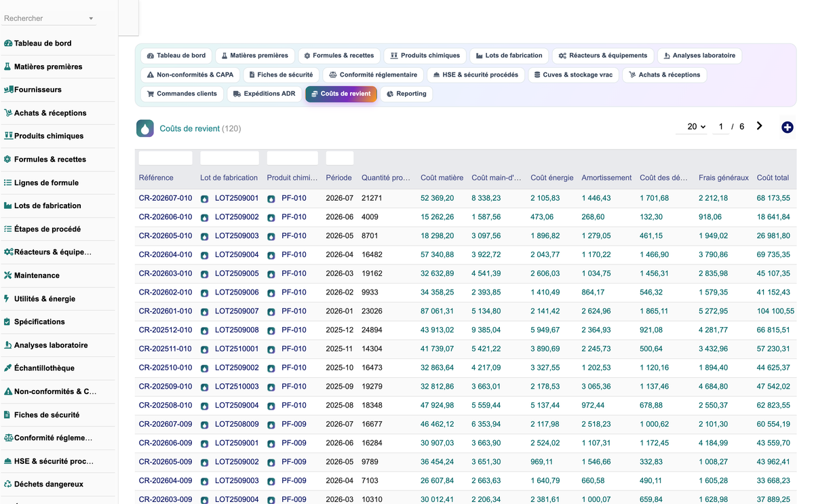Click the Coûts de revient page title
Image resolution: width=814 pixels, height=504 pixels.
tap(190, 129)
